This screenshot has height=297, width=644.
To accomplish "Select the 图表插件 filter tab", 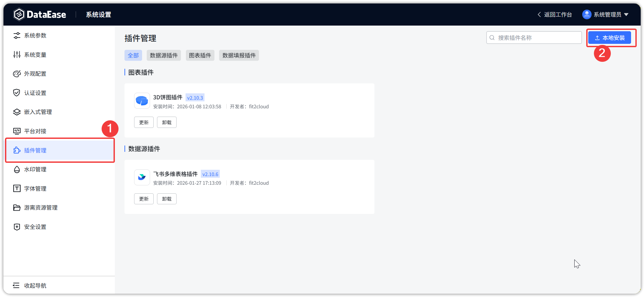I will tap(200, 55).
